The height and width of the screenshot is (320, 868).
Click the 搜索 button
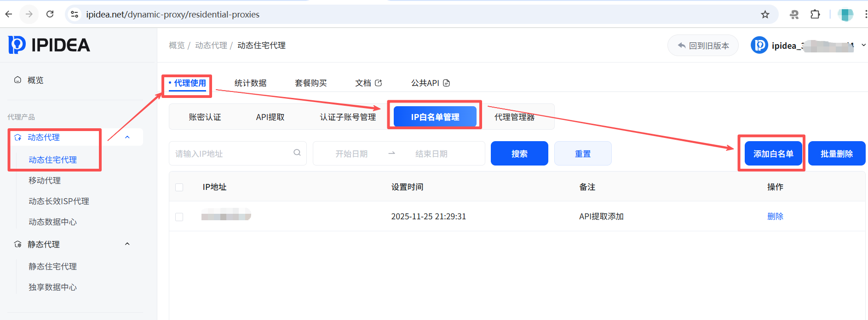point(519,154)
